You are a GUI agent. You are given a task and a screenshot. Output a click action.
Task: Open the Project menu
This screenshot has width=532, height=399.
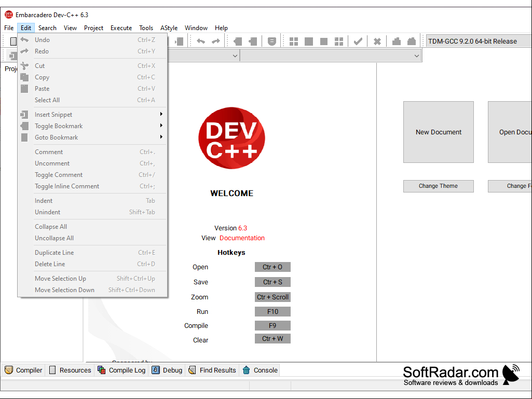tap(93, 28)
